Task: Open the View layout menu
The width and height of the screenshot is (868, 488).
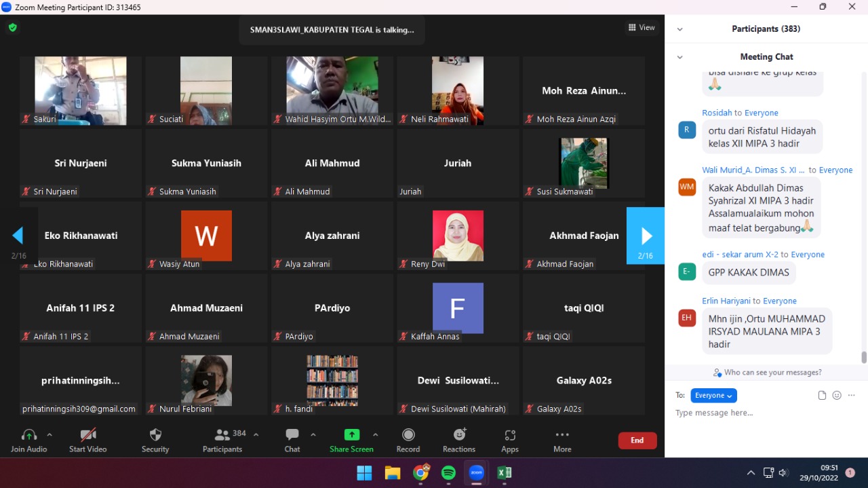Action: tap(642, 28)
